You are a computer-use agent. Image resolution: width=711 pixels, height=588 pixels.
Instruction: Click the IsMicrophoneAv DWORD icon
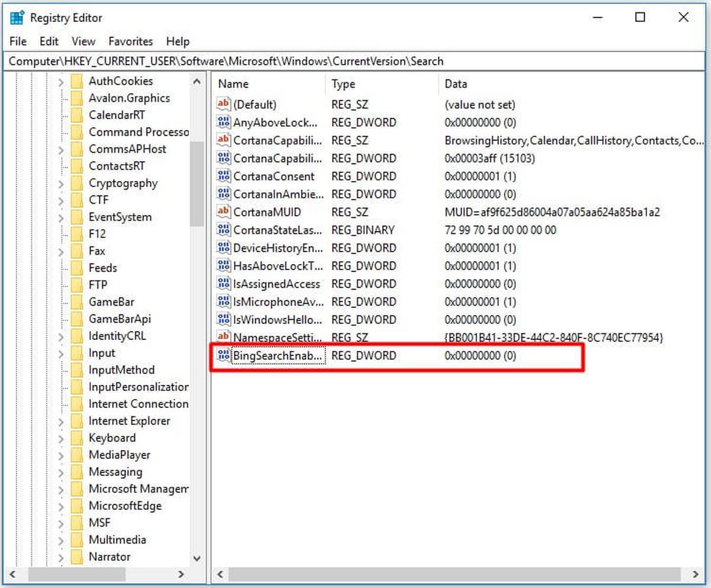tap(223, 301)
